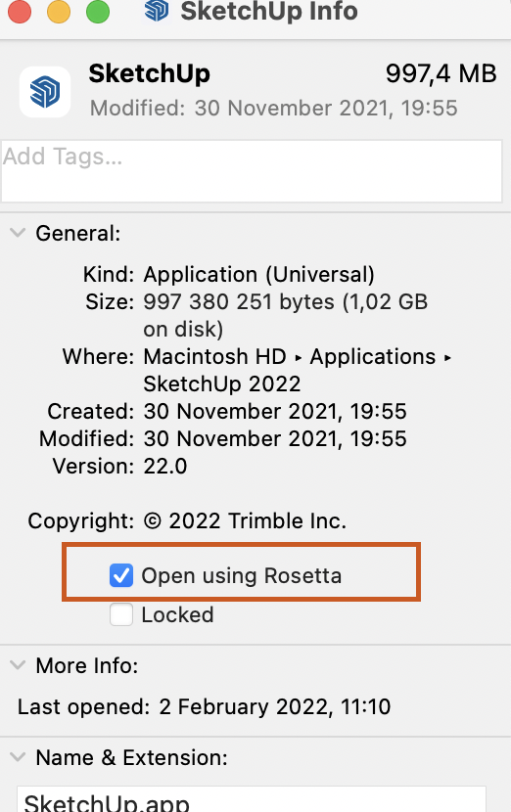
Task: Collapse the General section
Action: tap(18, 233)
